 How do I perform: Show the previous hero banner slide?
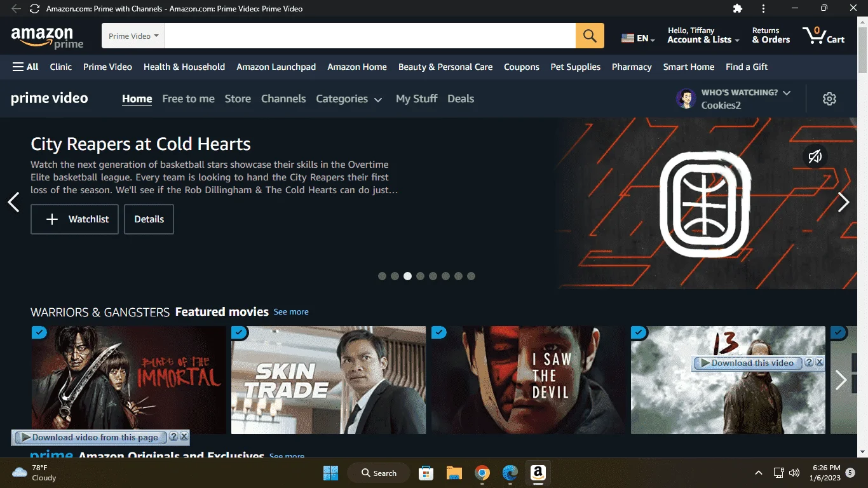(13, 202)
